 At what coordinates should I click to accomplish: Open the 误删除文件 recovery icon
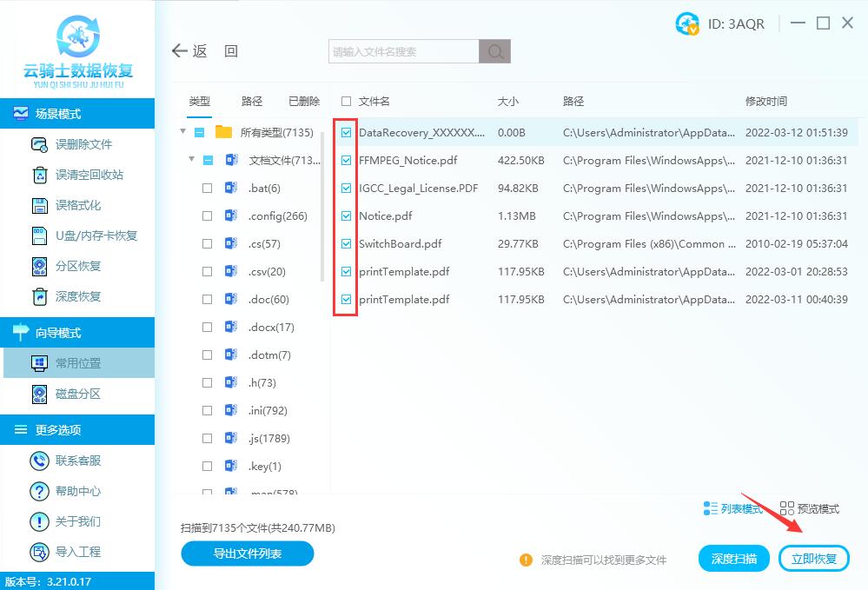tap(39, 144)
